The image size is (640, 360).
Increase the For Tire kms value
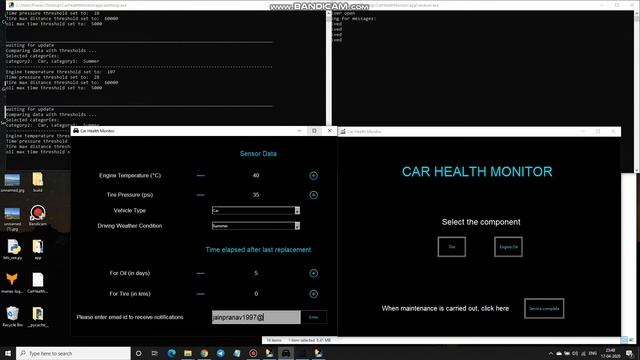pyautogui.click(x=313, y=294)
